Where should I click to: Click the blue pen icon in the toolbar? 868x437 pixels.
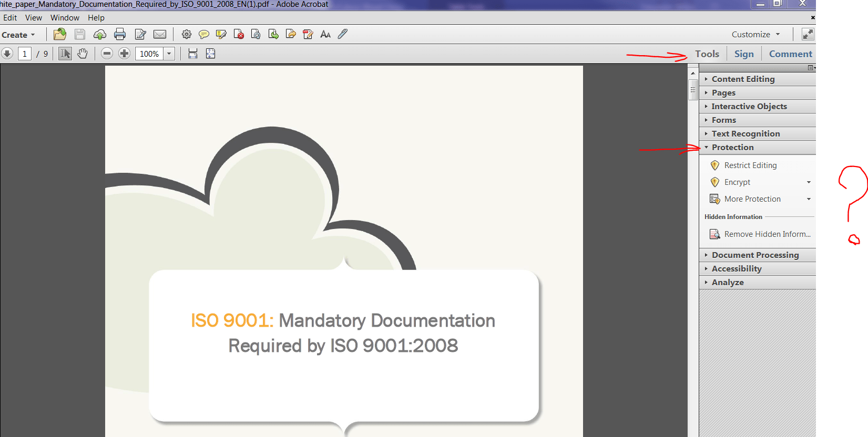pyautogui.click(x=343, y=34)
